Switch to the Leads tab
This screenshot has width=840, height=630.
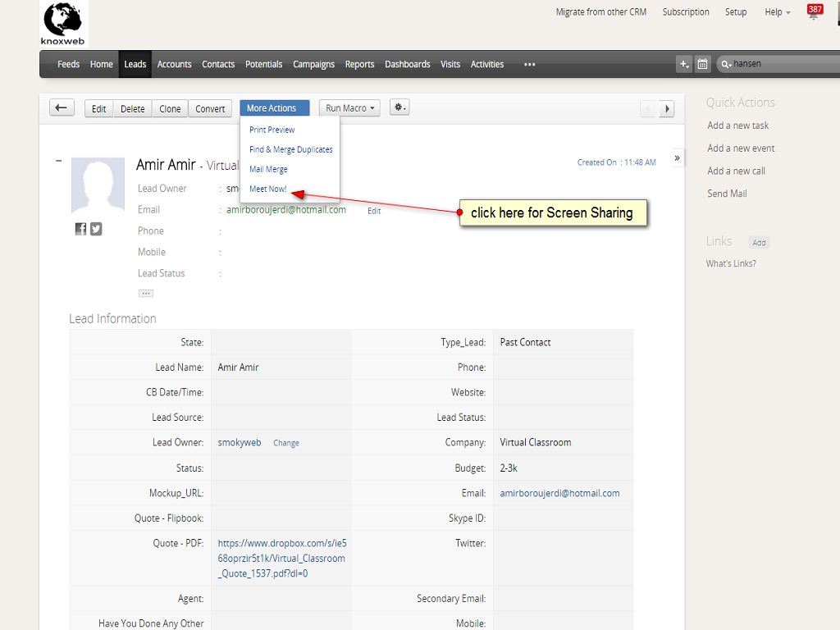135,64
